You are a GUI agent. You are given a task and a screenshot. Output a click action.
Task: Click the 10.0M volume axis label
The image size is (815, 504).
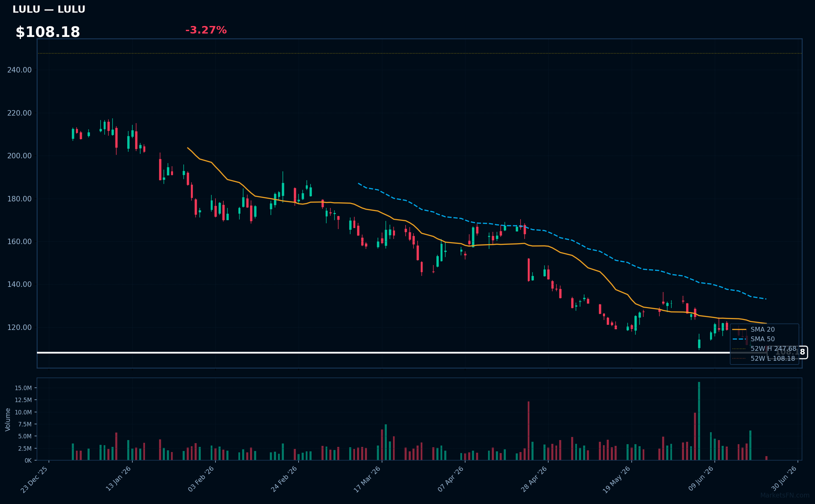23,412
